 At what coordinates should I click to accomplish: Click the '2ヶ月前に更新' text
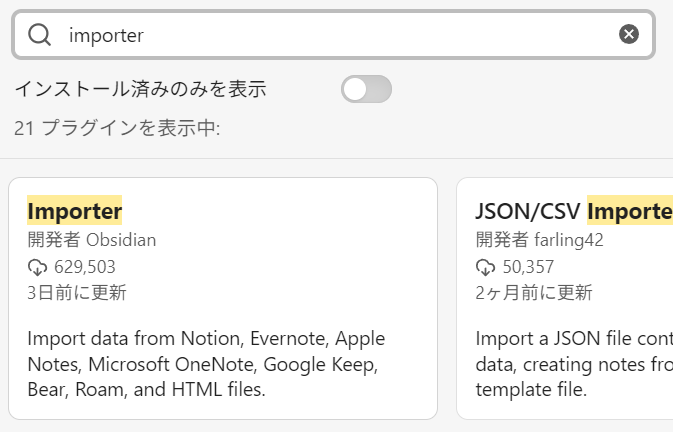534,293
